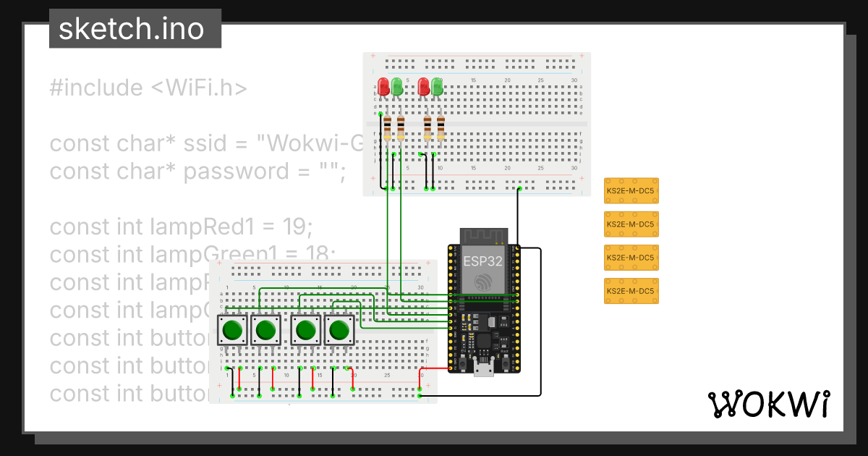
Task: Click the rightmost green pushbutton
Action: click(x=339, y=330)
